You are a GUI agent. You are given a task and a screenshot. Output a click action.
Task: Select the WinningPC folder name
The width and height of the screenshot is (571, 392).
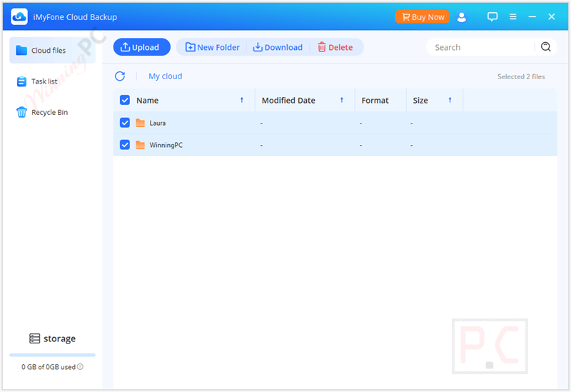[x=166, y=145]
